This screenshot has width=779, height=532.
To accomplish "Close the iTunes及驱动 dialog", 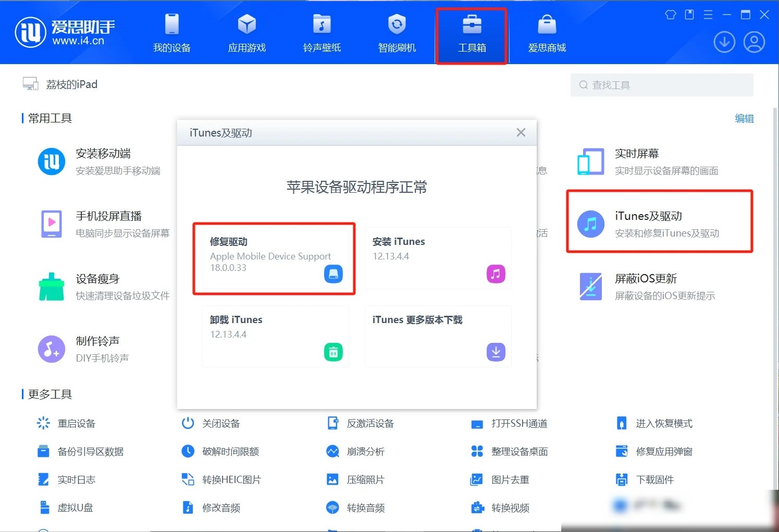I will coord(521,132).
